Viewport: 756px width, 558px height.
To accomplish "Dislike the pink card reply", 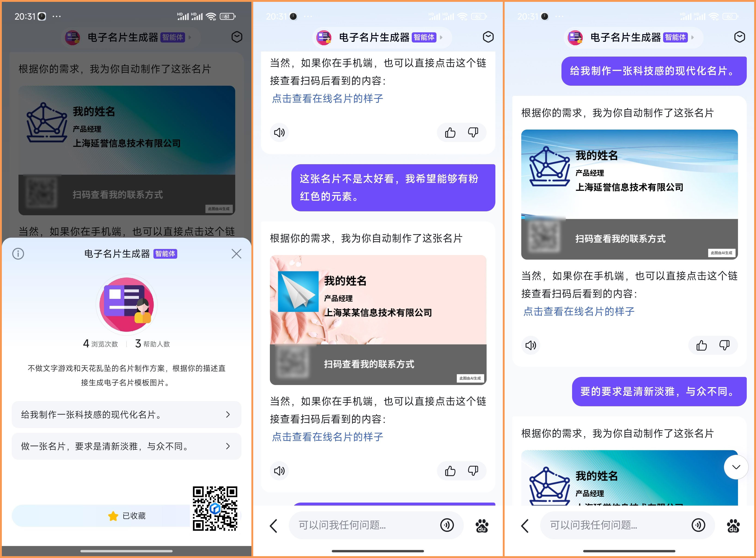I will (x=473, y=471).
